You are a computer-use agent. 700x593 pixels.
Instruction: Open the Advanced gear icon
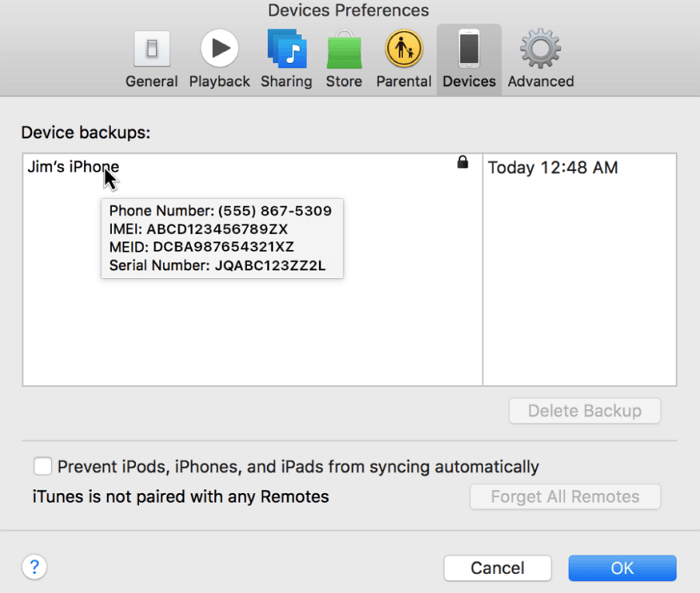click(x=540, y=49)
